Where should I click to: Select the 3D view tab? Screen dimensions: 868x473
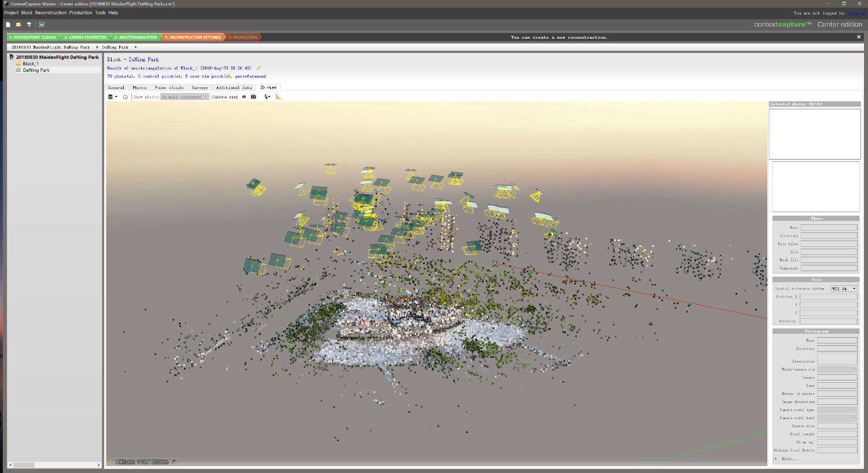click(x=268, y=88)
